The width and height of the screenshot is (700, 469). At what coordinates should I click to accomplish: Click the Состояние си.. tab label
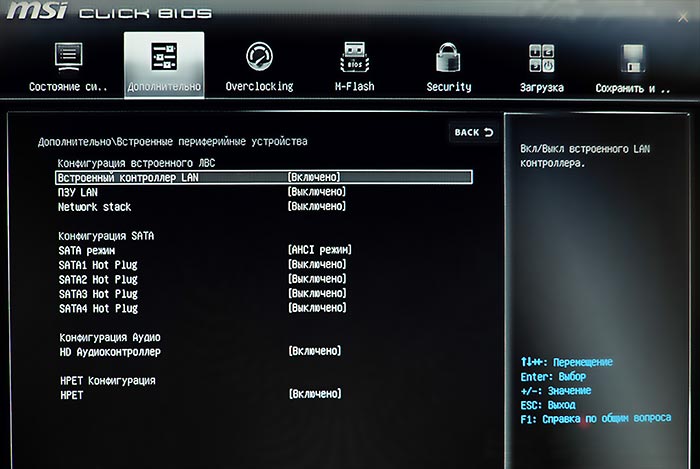pyautogui.click(x=68, y=87)
